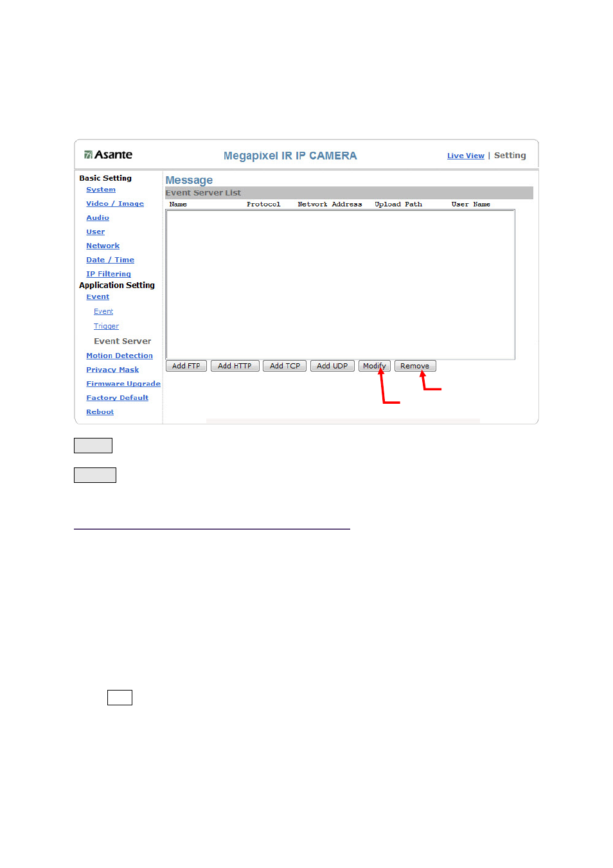The width and height of the screenshot is (613, 868).
Task: Click the Remove button
Action: pos(415,366)
